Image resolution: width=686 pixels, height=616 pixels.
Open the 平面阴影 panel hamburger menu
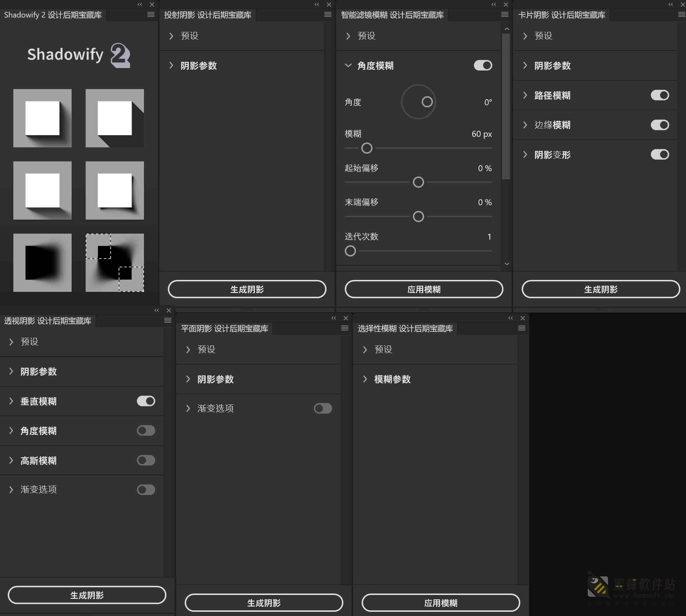[x=345, y=328]
